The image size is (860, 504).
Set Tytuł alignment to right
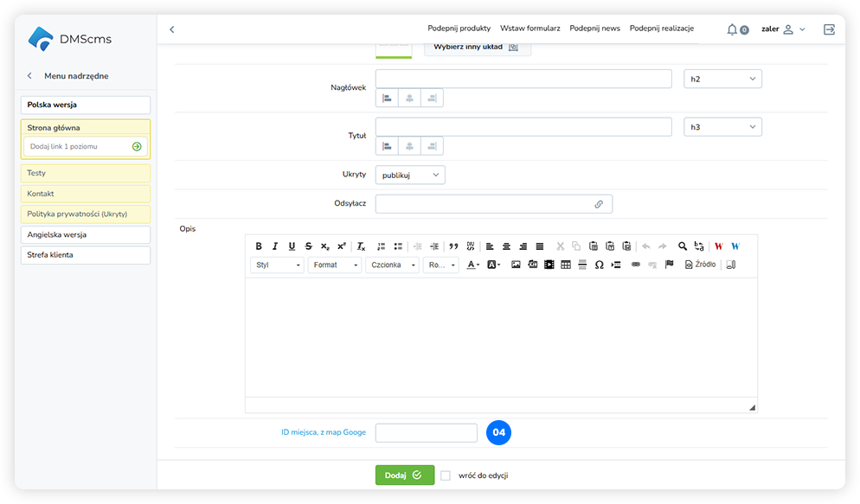pyautogui.click(x=432, y=147)
